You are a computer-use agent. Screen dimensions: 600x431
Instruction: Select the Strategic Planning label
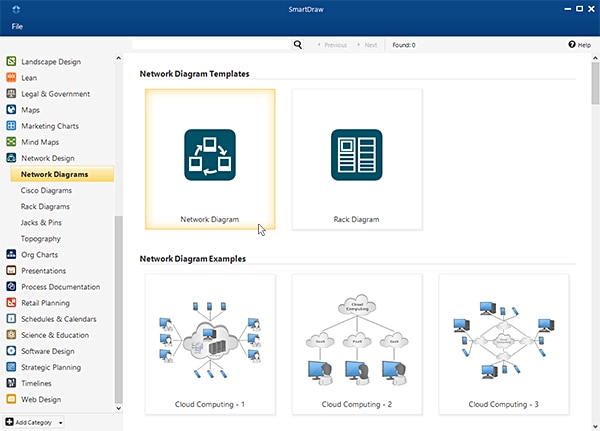coord(51,367)
